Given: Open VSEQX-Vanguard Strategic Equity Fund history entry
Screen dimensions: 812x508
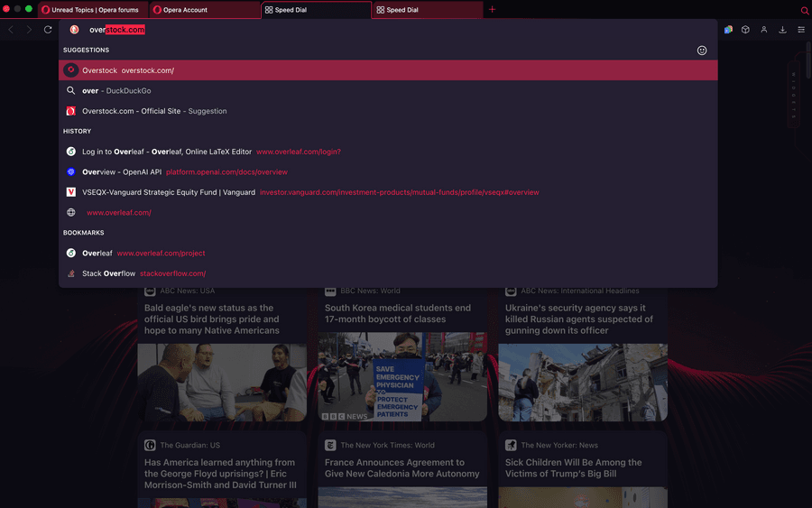Looking at the screenshot, I should 388,192.
